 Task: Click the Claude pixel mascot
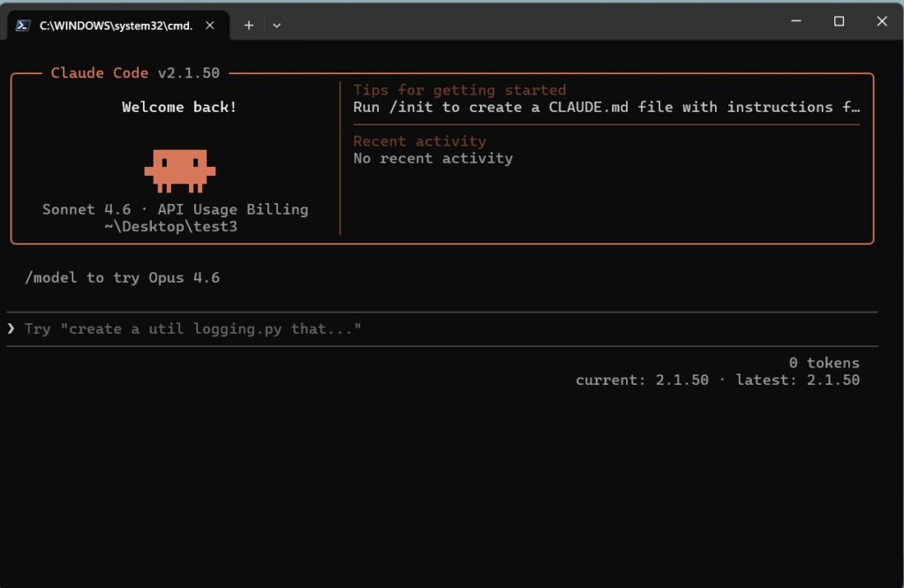point(180,170)
